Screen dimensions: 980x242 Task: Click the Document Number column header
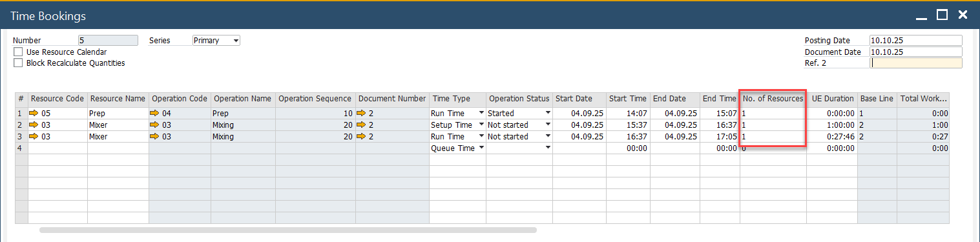coord(392,99)
